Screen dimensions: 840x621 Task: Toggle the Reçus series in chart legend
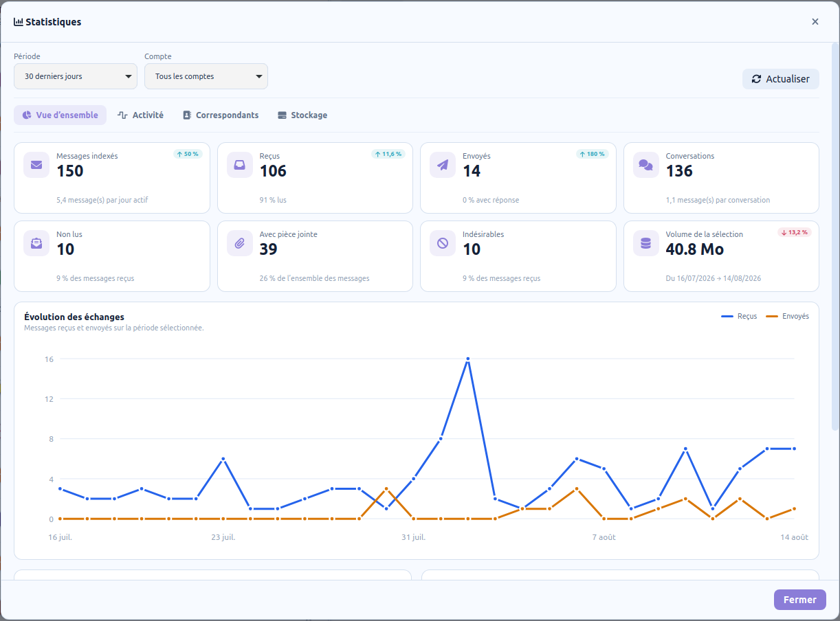[x=739, y=316]
